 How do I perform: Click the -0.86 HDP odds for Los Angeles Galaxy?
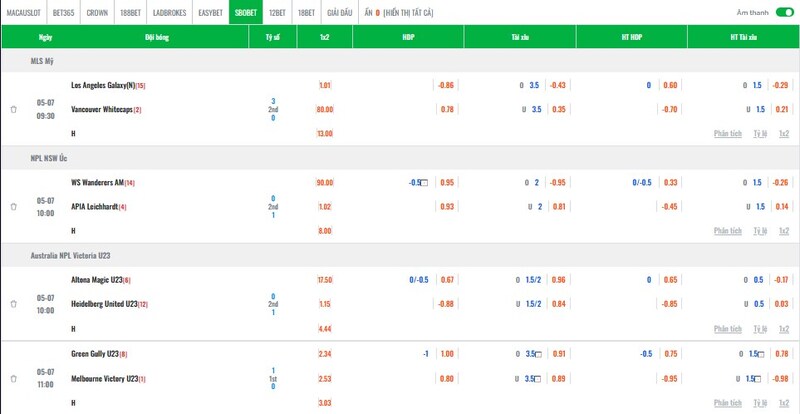pos(446,85)
